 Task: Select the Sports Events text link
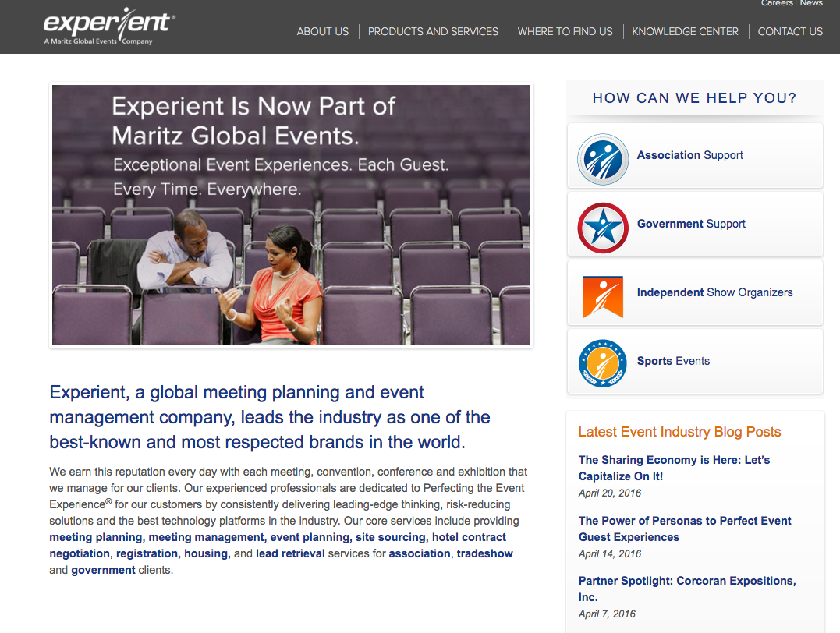[673, 361]
